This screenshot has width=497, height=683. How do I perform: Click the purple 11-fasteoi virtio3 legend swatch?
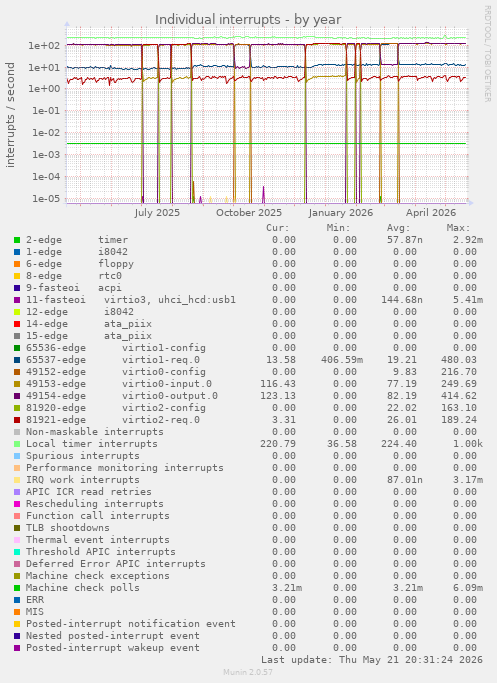point(17,300)
